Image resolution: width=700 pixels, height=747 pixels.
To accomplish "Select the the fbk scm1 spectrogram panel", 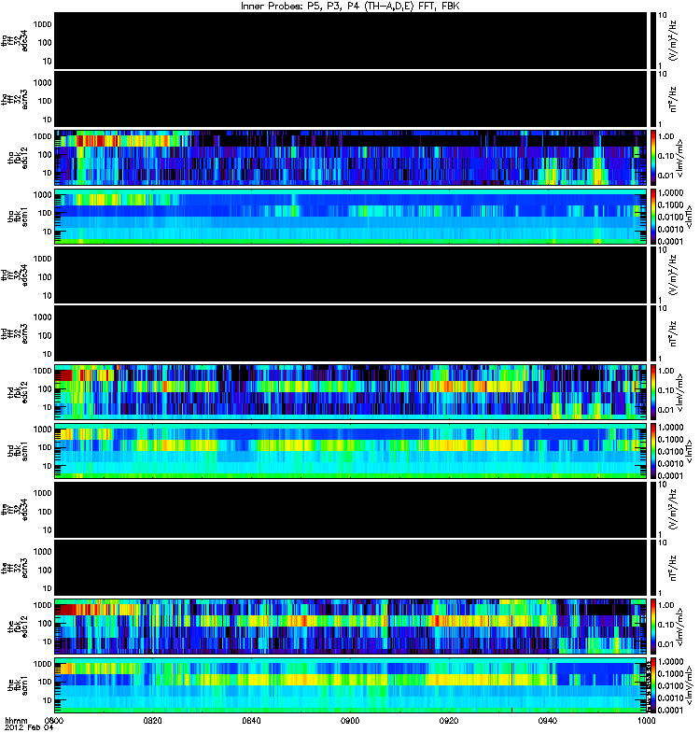I will click(351, 685).
